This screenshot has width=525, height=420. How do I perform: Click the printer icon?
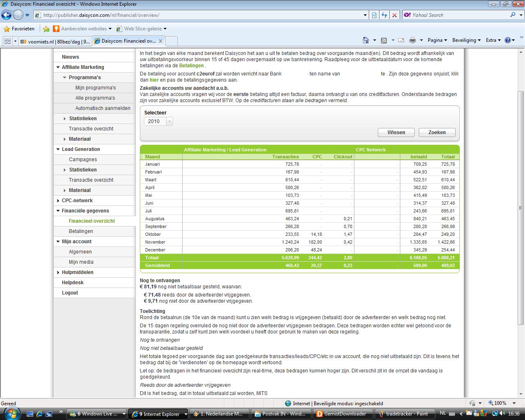(413, 40)
